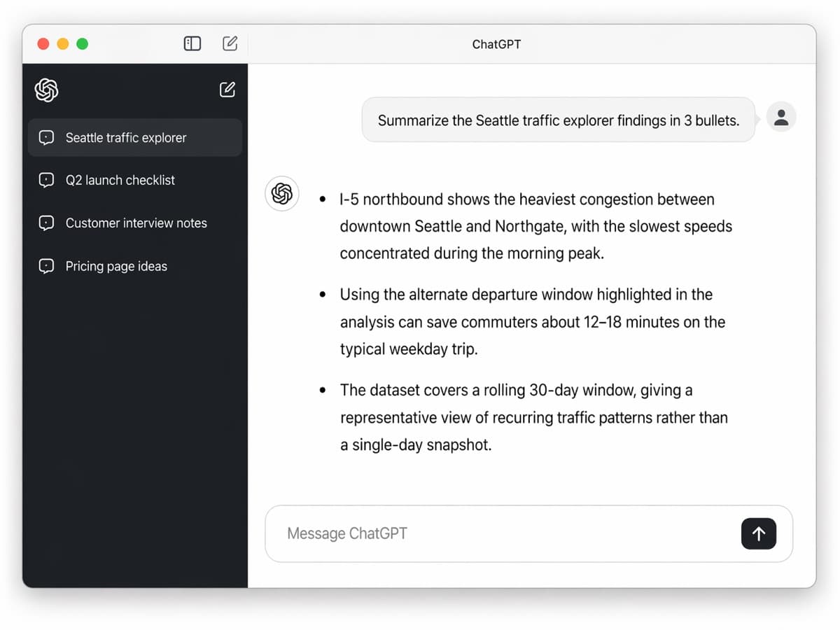The image size is (840, 630).
Task: Click the bullet about rolling 30-day dataset
Action: [533, 417]
